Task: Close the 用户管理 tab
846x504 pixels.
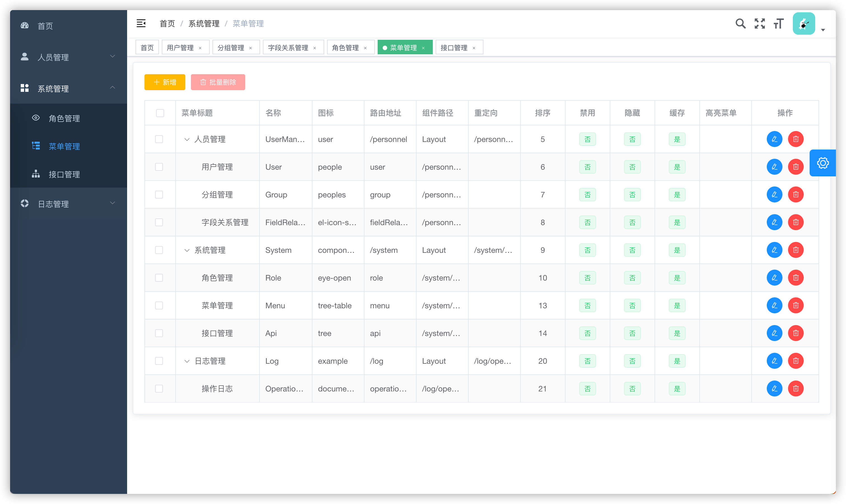Action: tap(200, 48)
